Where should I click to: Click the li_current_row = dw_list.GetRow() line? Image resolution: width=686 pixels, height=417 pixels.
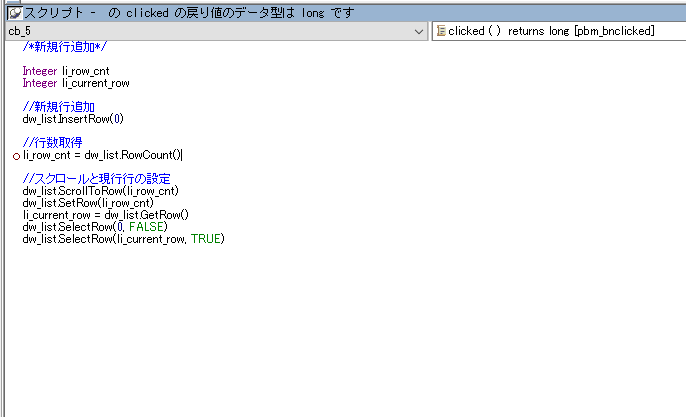click(106, 215)
